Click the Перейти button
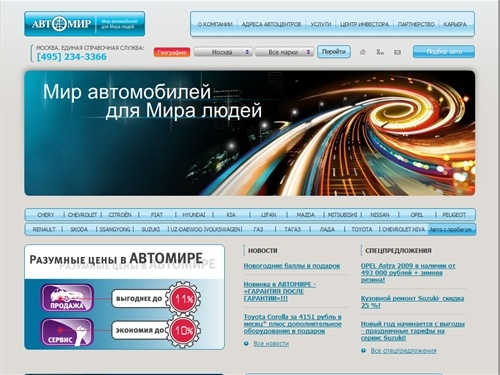 point(334,52)
